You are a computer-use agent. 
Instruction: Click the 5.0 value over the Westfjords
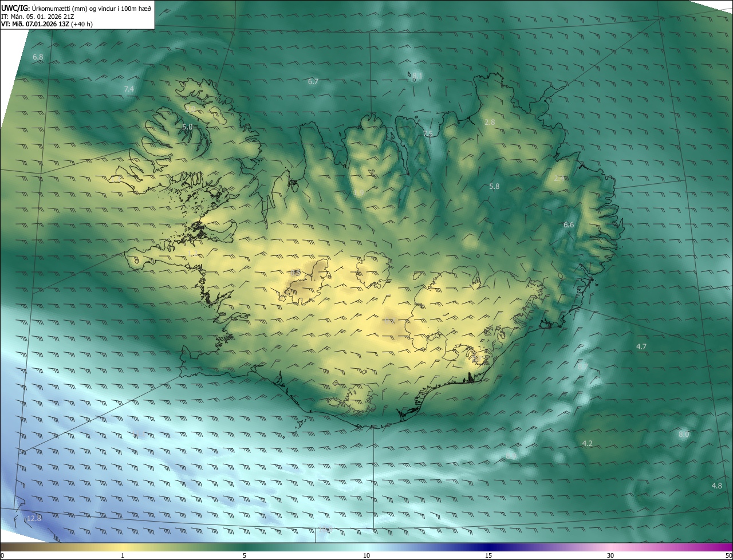[187, 127]
